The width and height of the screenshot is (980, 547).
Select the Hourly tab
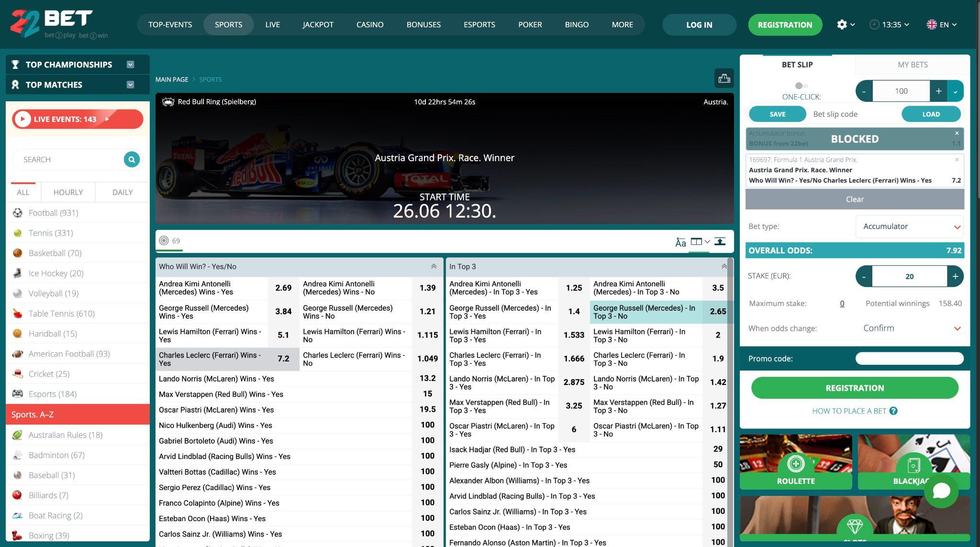[68, 192]
